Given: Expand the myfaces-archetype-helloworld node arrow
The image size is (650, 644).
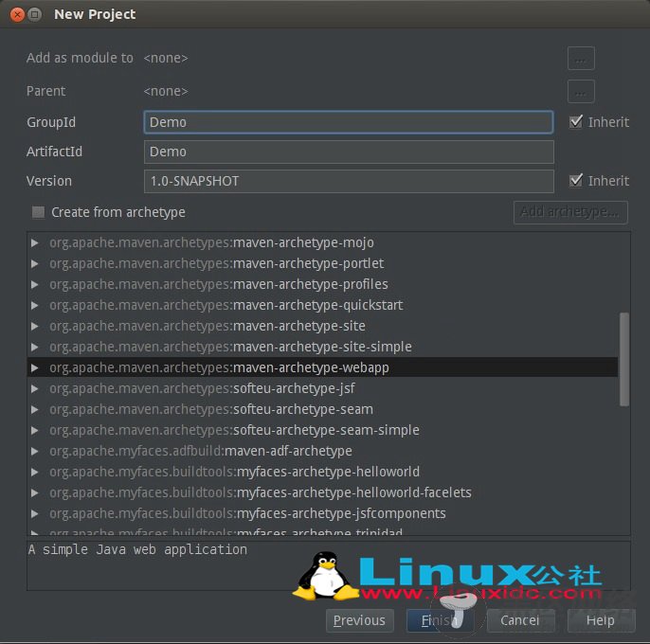Looking at the screenshot, I should (x=35, y=472).
